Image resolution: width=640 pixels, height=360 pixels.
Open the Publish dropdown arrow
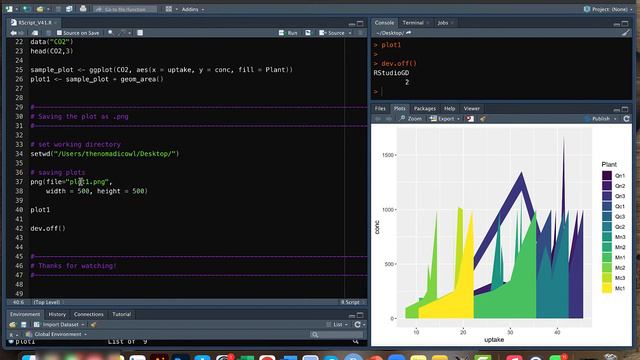(x=615, y=119)
